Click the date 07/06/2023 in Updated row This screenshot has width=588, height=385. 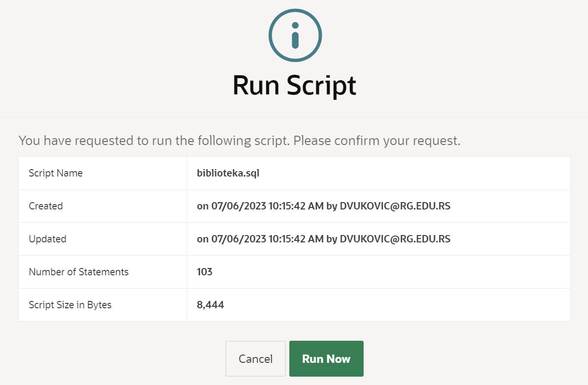tap(238, 239)
